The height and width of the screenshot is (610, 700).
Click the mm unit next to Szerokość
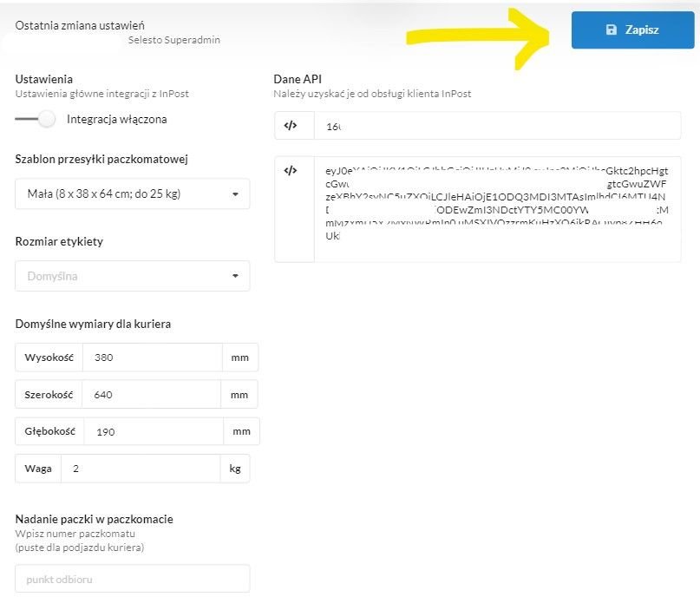[x=239, y=395]
